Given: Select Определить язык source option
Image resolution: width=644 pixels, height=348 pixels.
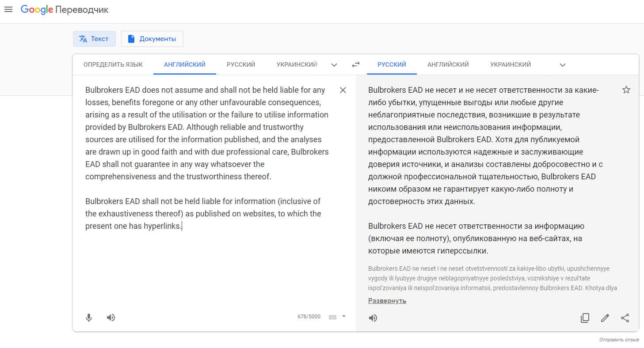Looking at the screenshot, I should (113, 64).
